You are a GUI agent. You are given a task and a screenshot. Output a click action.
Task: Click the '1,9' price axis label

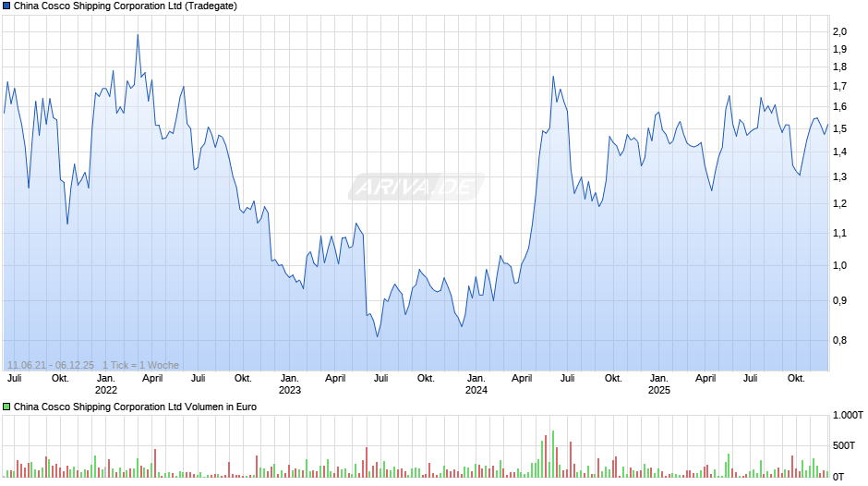839,49
